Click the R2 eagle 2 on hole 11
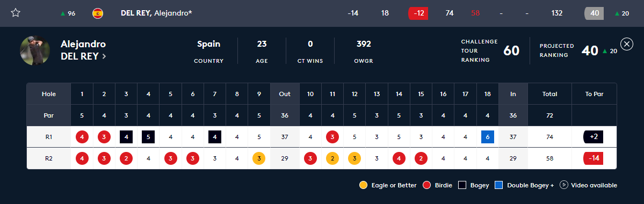This screenshot has height=204, width=644. [332, 158]
